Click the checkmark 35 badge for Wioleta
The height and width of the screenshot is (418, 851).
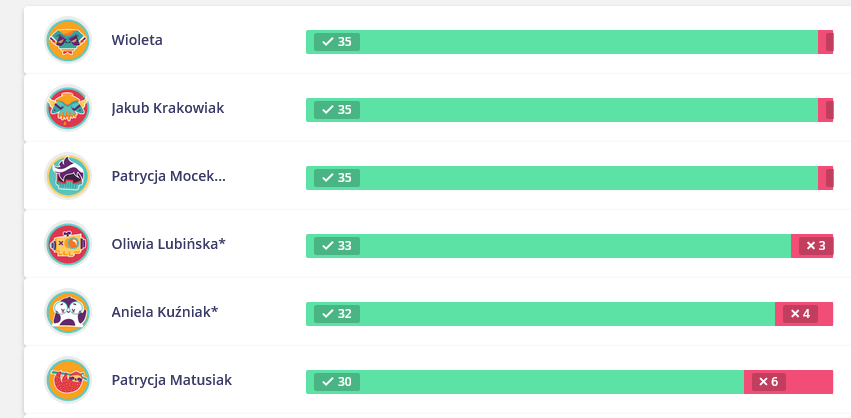click(336, 42)
